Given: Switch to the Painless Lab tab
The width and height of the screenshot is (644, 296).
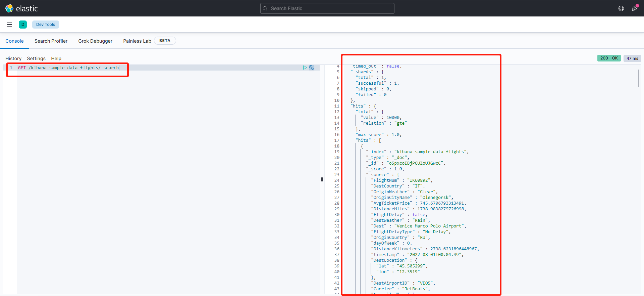Looking at the screenshot, I should (x=137, y=41).
